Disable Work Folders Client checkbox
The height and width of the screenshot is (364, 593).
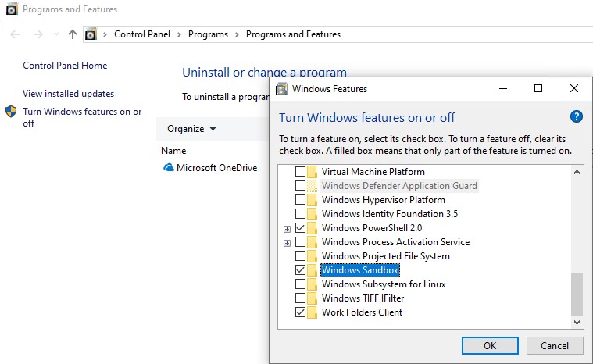pos(300,312)
